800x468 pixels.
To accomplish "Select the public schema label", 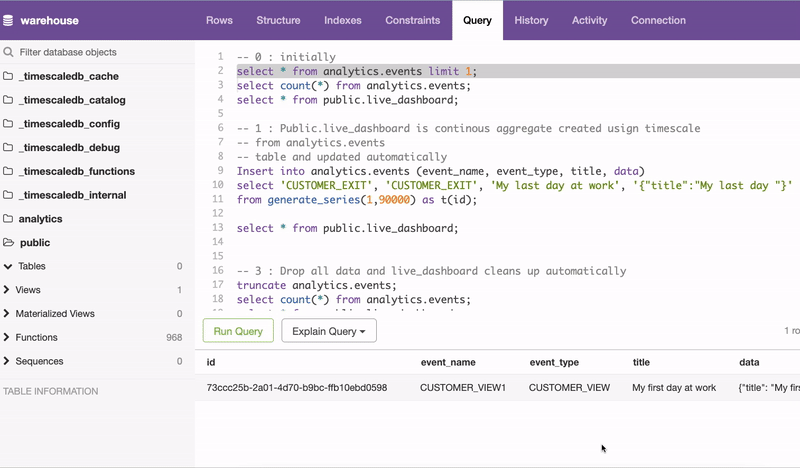I will click(x=35, y=242).
